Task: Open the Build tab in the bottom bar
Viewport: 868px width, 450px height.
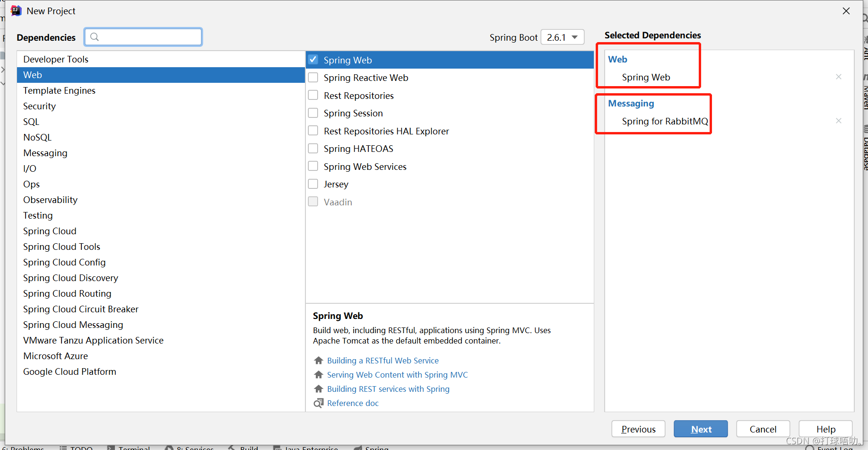Action: (243, 448)
